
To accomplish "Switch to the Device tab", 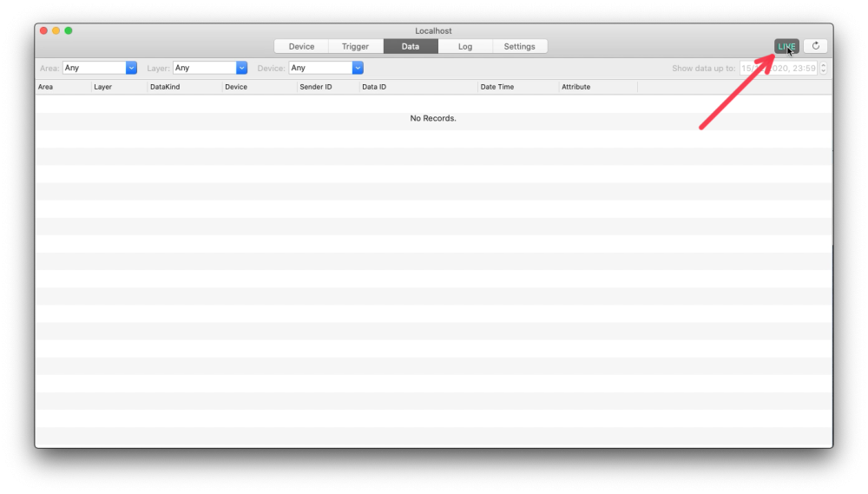I will [x=301, y=47].
